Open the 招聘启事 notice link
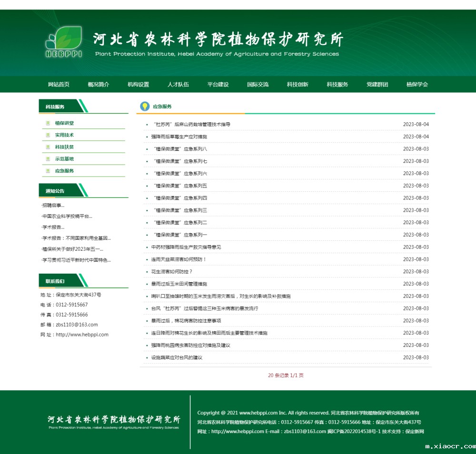Viewport: 476px width, 454px height. (53, 206)
